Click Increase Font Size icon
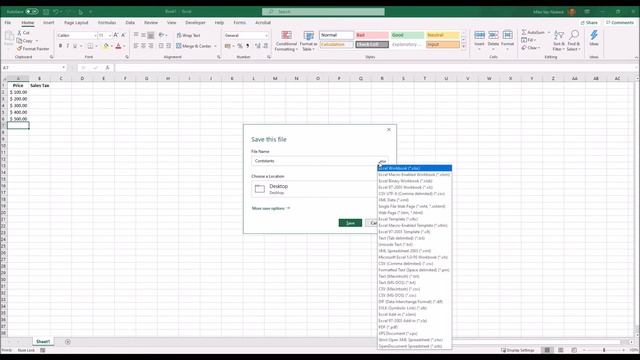 point(116,36)
